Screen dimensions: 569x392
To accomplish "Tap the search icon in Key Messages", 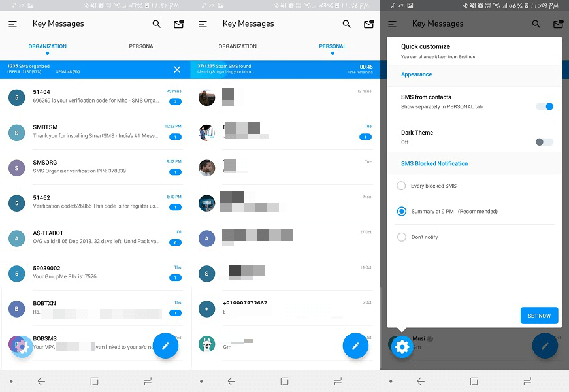I will click(x=156, y=24).
